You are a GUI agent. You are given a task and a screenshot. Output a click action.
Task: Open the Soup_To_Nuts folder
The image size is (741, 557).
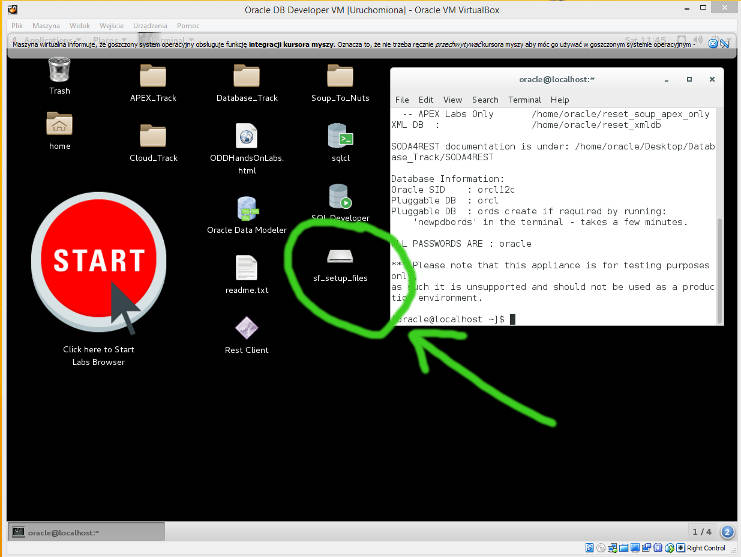point(340,76)
